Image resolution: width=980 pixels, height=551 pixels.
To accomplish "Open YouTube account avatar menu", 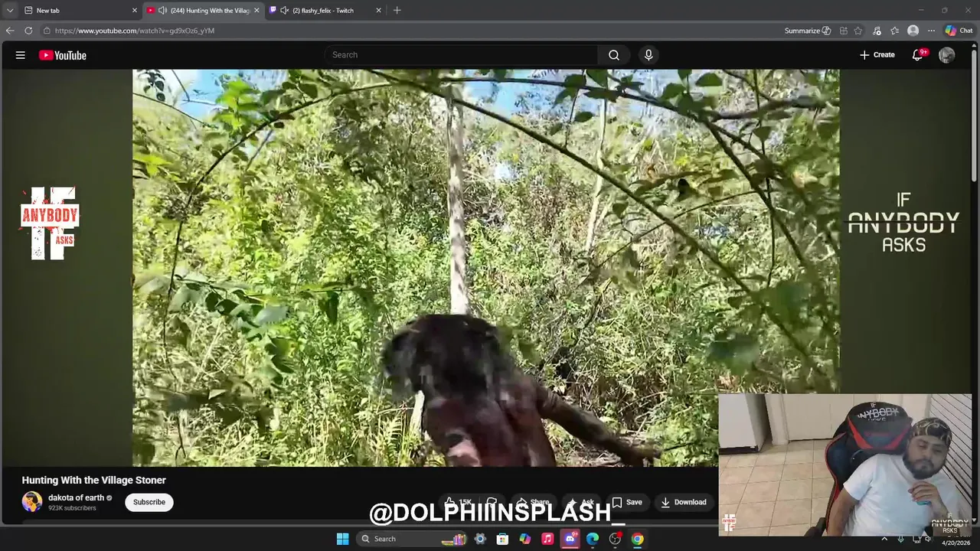I will click(946, 55).
